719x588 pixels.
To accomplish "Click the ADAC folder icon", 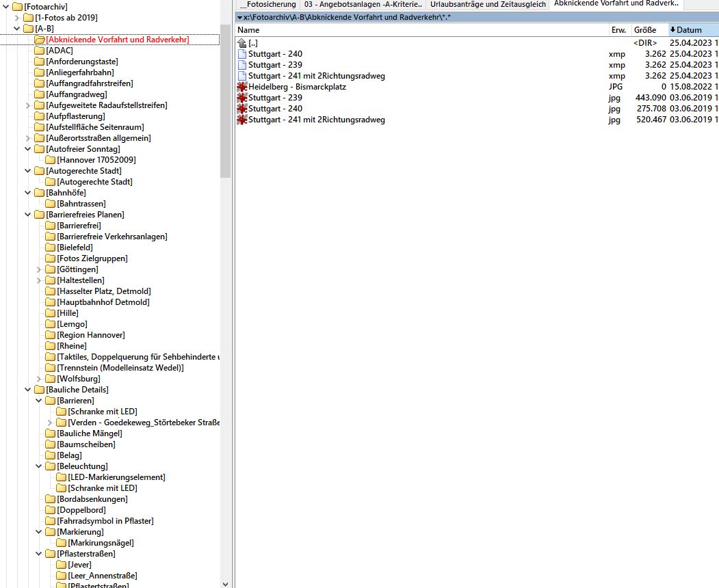I will click(x=40, y=51).
